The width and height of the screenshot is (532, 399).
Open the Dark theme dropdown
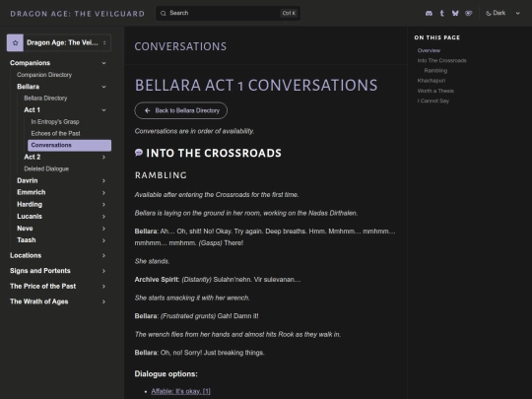(x=502, y=13)
